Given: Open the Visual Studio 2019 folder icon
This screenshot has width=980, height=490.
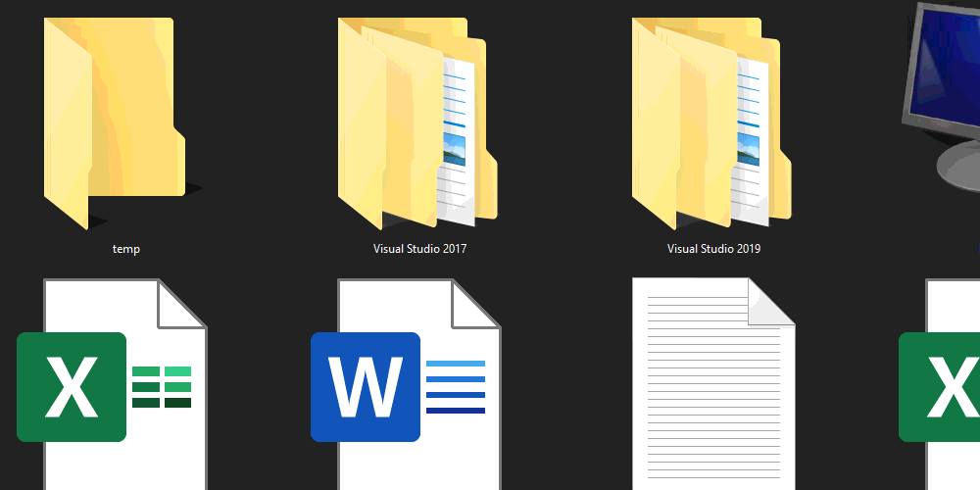Looking at the screenshot, I should 706,122.
